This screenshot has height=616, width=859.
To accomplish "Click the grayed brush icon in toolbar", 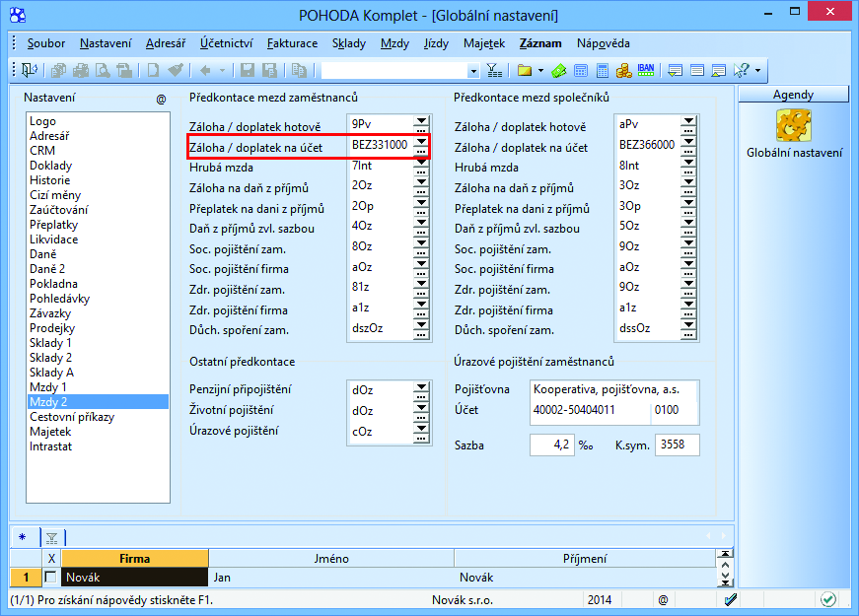I will point(176,70).
